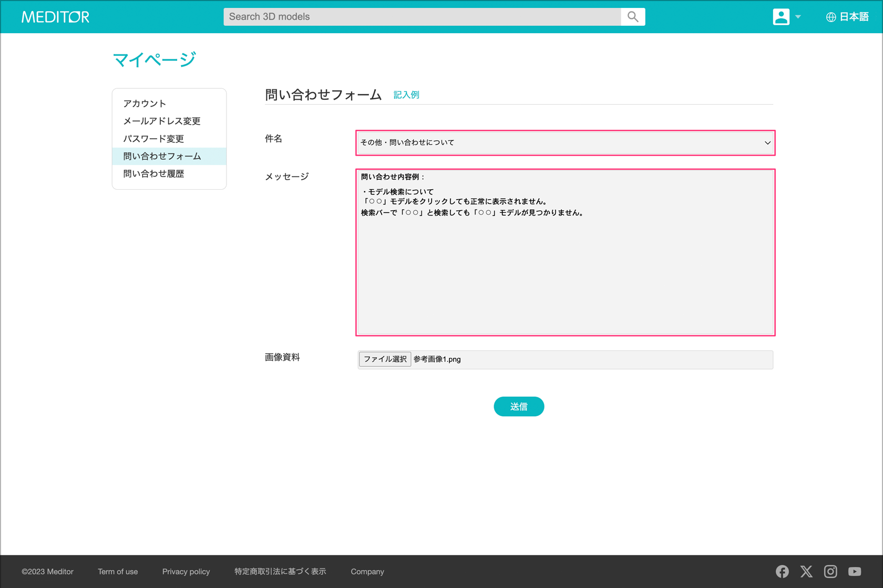Select アカウント in the sidebar
This screenshot has height=588, width=883.
tap(145, 104)
